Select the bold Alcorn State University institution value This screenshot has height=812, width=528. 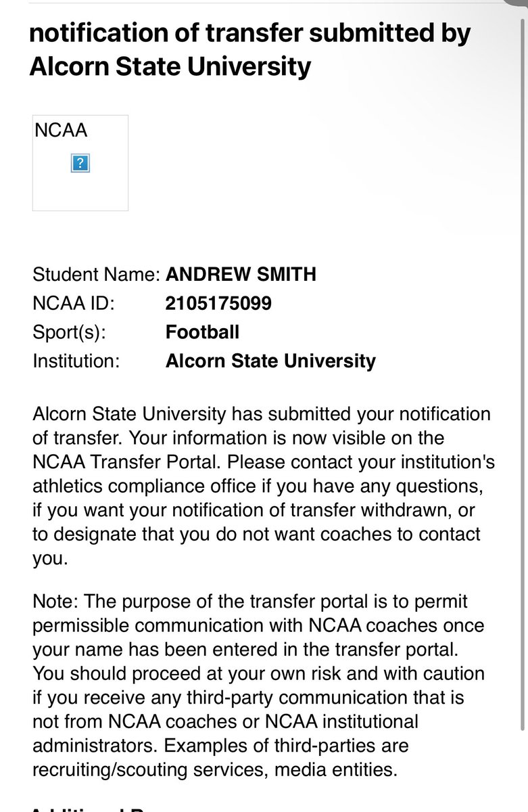pyautogui.click(x=270, y=361)
